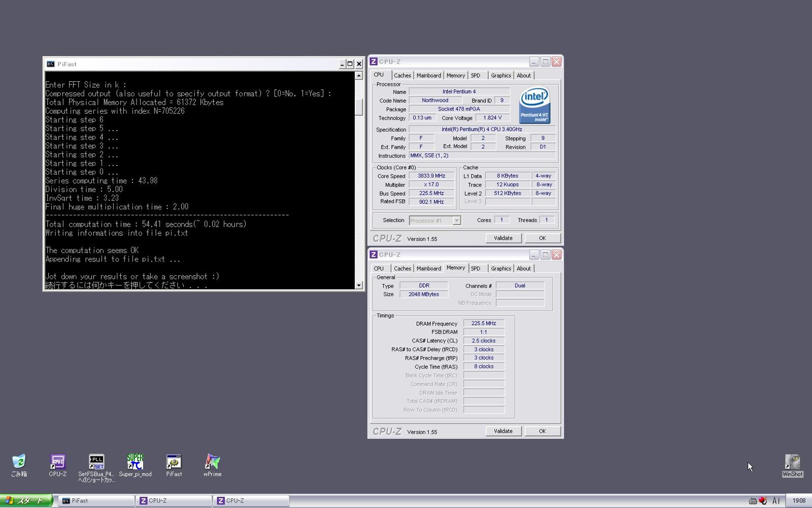Click the memory Type DDR field

(x=424, y=285)
